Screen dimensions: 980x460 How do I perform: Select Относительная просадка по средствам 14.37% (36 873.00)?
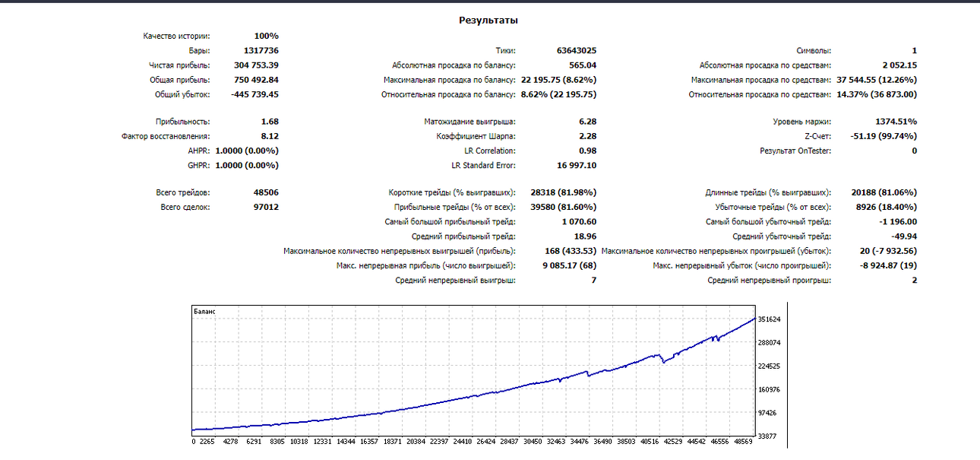[x=877, y=94]
